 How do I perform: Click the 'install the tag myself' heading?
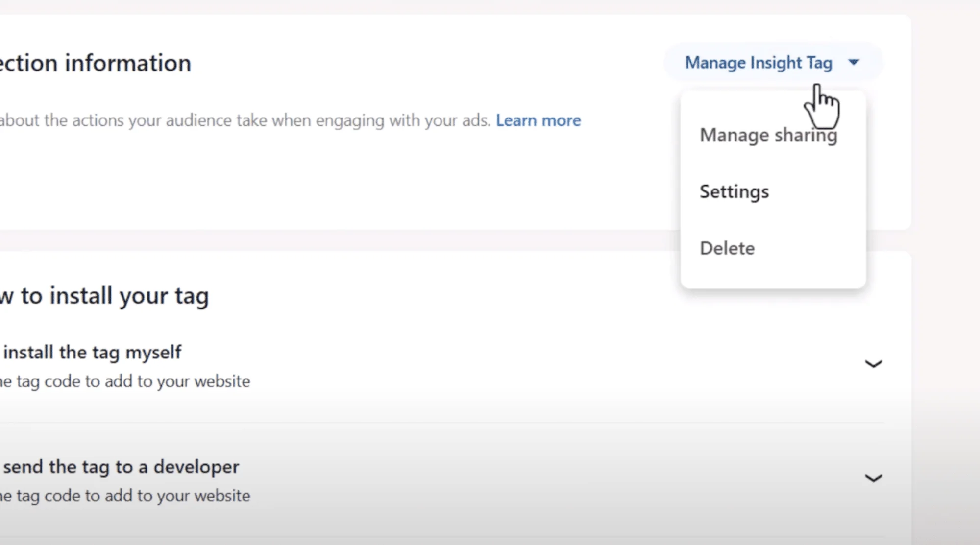click(91, 352)
